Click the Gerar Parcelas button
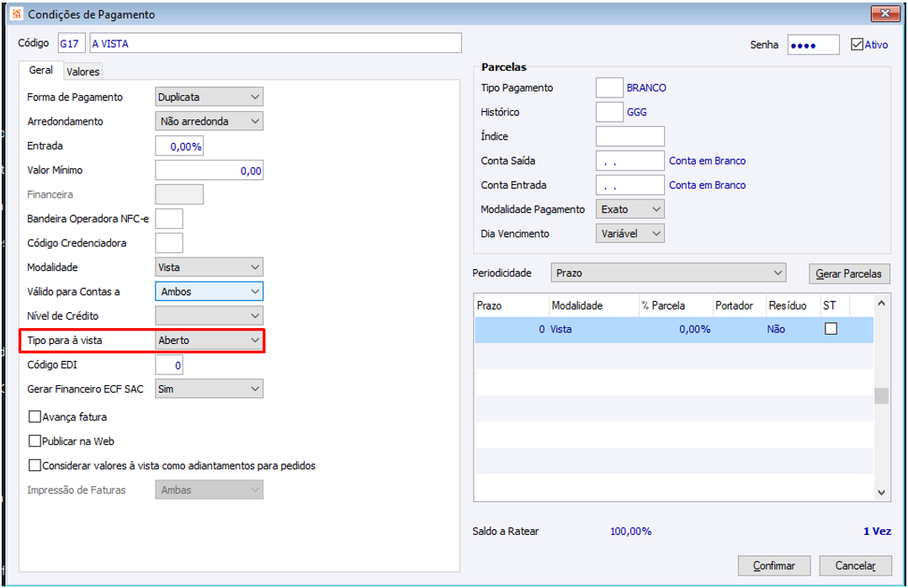 pos(848,273)
